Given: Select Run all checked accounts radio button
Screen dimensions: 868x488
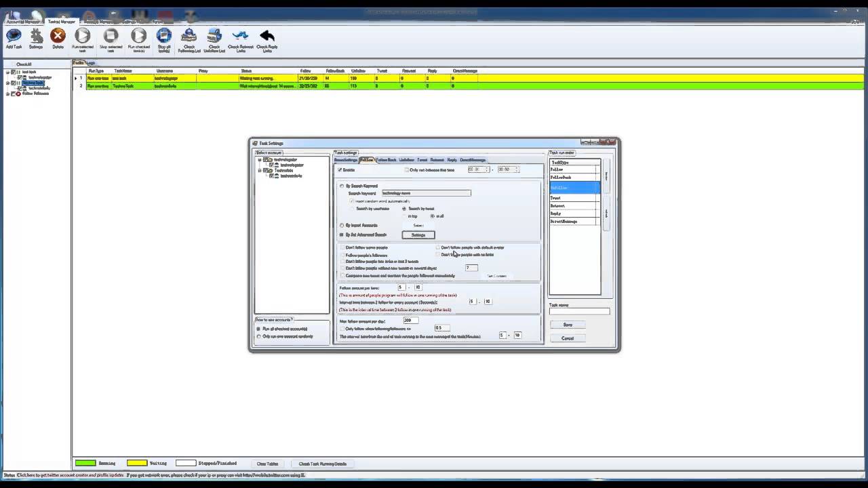Looking at the screenshot, I should (x=258, y=329).
